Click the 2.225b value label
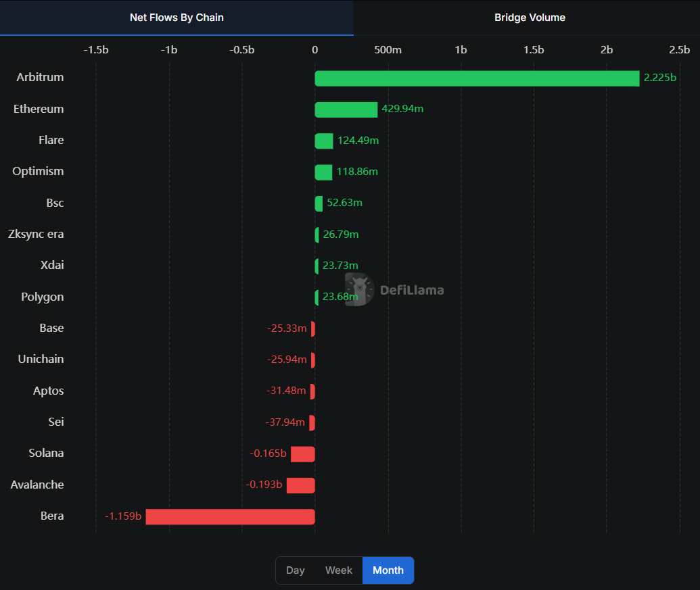This screenshot has height=590, width=700. coord(660,78)
